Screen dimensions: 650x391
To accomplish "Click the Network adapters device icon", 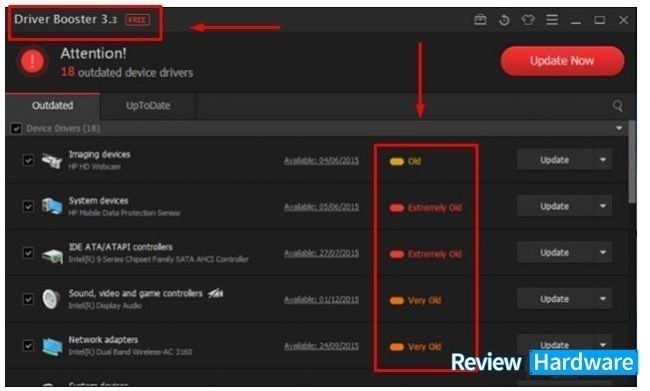I will point(52,346).
